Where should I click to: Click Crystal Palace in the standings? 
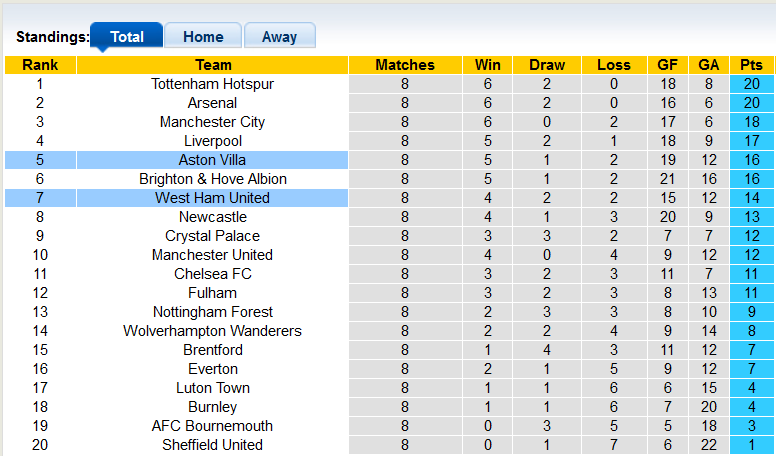(212, 236)
